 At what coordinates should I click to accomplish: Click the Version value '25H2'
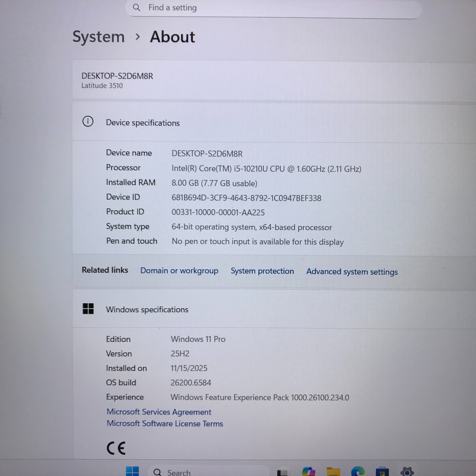click(x=180, y=353)
